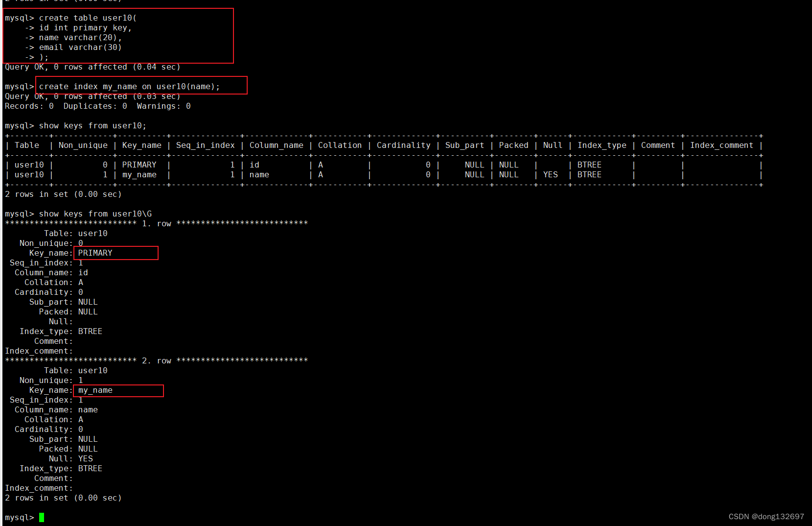Click 'my_name' cell in the table row

(139, 175)
